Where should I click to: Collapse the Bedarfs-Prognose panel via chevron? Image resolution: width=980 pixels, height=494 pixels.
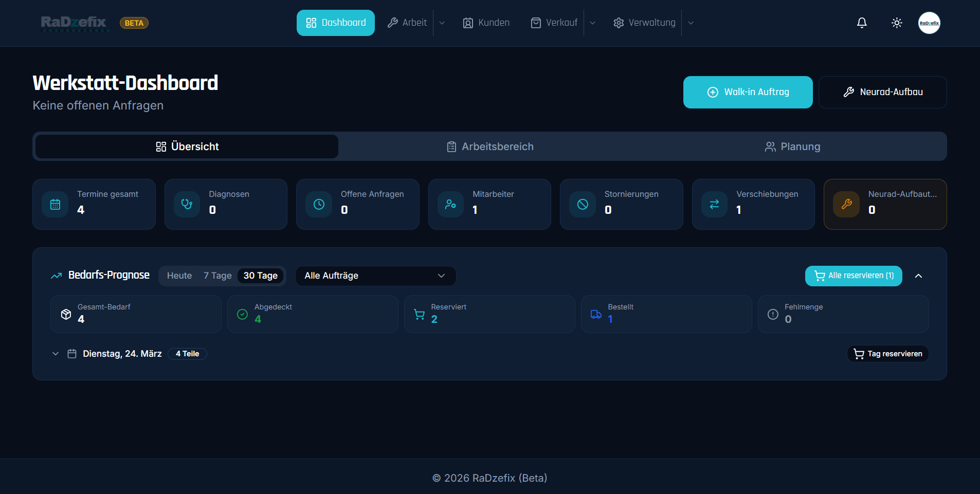(918, 276)
